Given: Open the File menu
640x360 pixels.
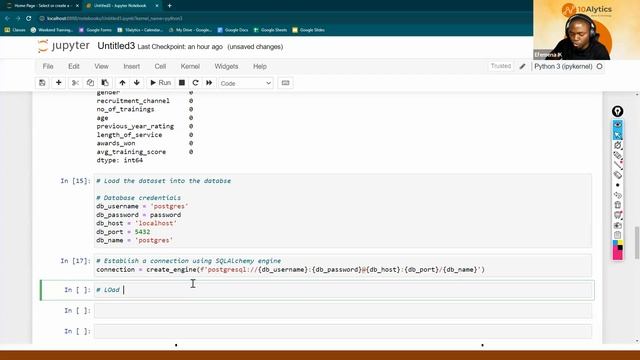Looking at the screenshot, I should point(48,67).
